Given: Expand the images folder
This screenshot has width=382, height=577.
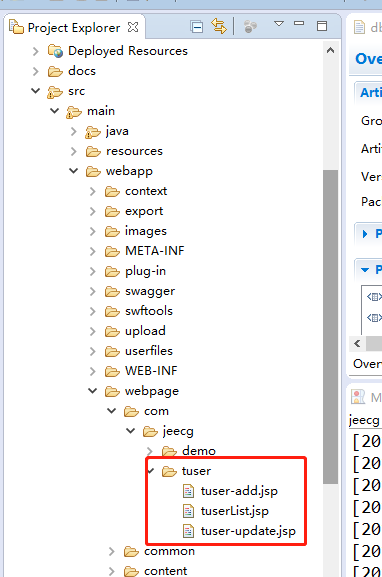Looking at the screenshot, I should pyautogui.click(x=93, y=231).
